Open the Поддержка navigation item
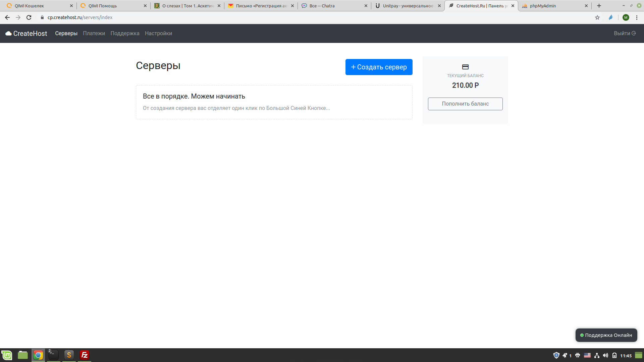 [125, 34]
